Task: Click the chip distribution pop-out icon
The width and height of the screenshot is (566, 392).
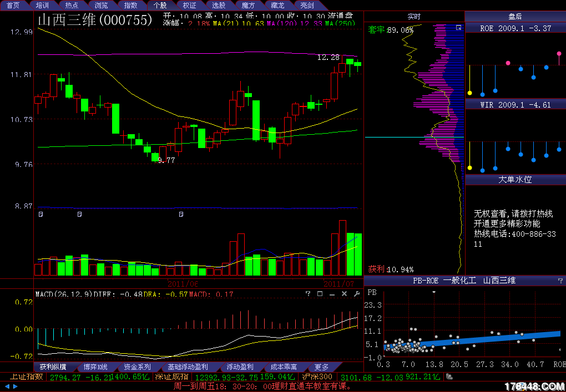Action: pos(458,27)
